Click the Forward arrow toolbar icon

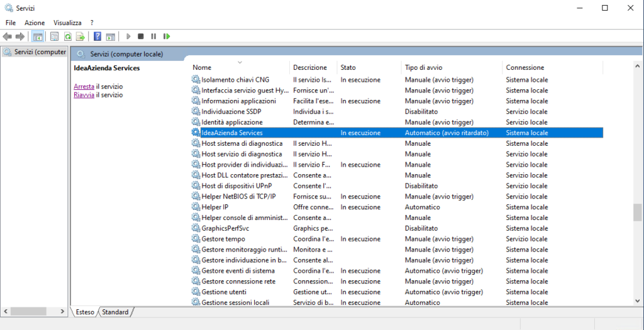[19, 36]
